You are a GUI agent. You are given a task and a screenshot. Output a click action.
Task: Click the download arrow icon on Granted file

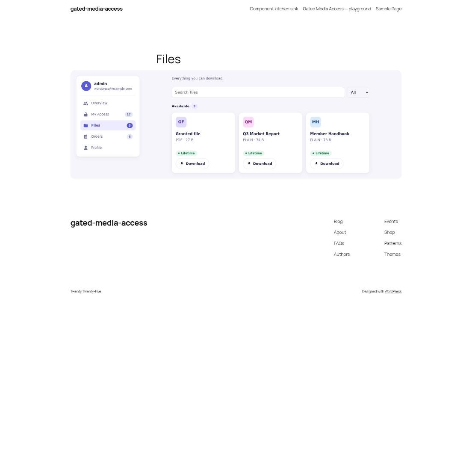click(182, 164)
